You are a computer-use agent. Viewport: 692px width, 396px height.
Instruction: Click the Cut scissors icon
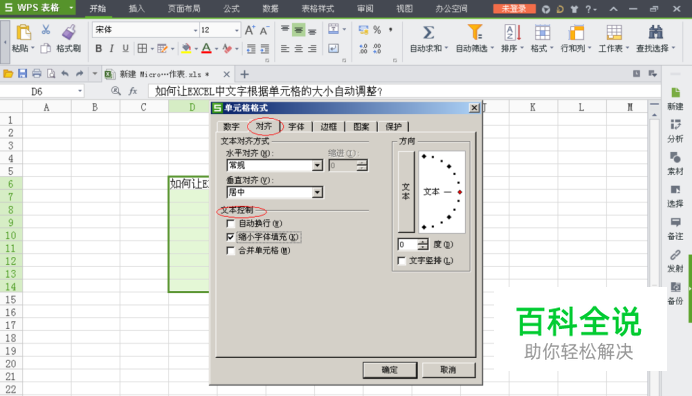pyautogui.click(x=45, y=30)
